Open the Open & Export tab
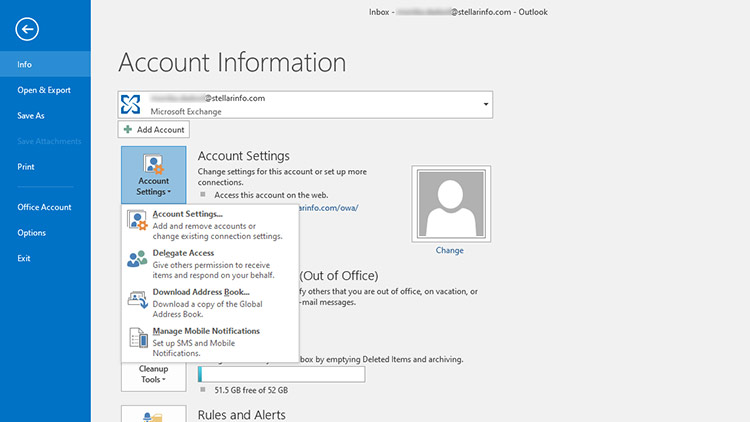This screenshot has height=422, width=750. coord(44,90)
